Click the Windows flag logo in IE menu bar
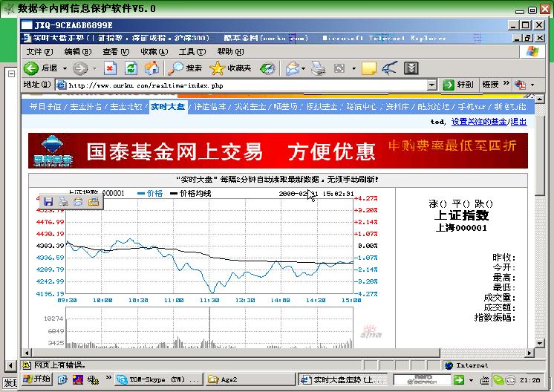 point(532,52)
